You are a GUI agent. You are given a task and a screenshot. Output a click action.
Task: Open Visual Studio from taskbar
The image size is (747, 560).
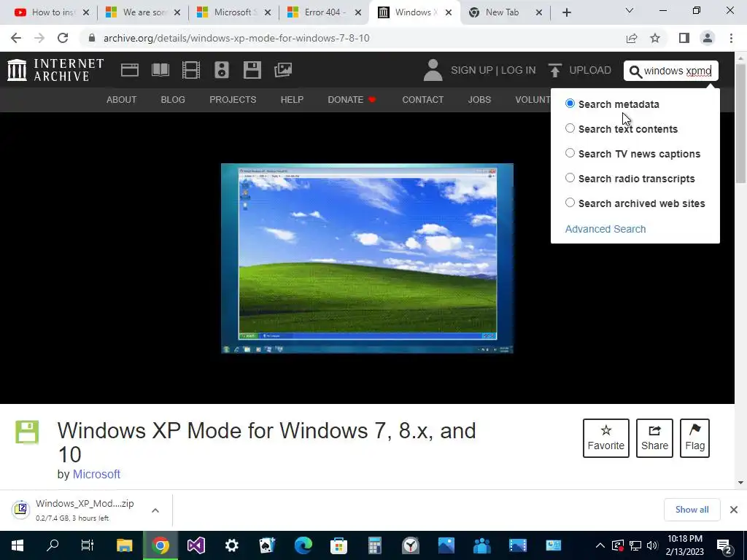[x=196, y=545]
